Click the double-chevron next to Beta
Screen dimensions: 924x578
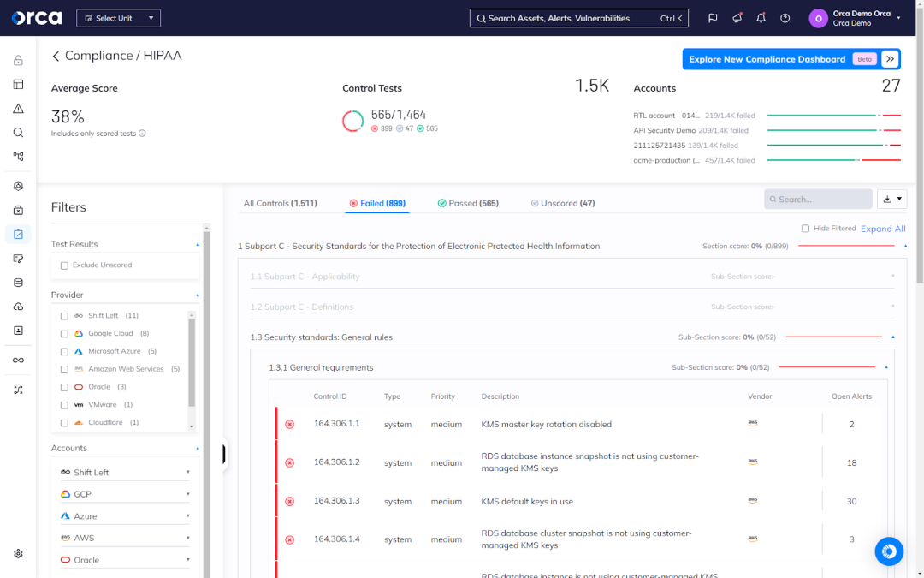890,59
